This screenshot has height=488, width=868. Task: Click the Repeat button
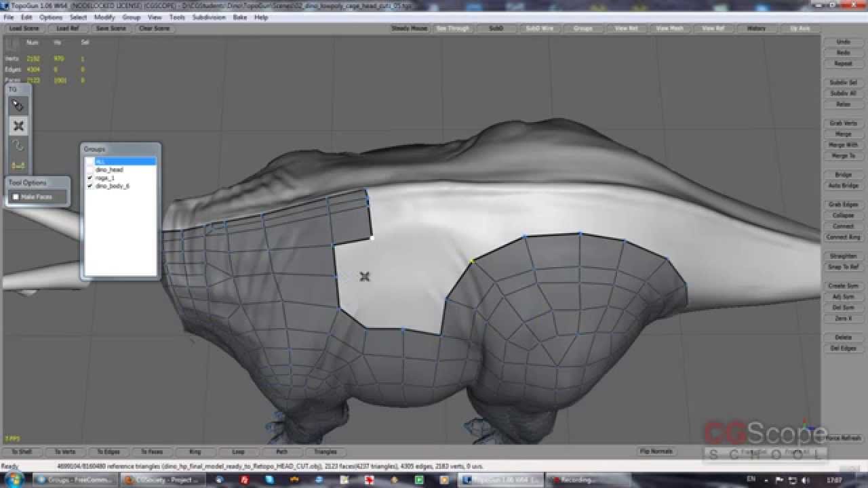[843, 64]
